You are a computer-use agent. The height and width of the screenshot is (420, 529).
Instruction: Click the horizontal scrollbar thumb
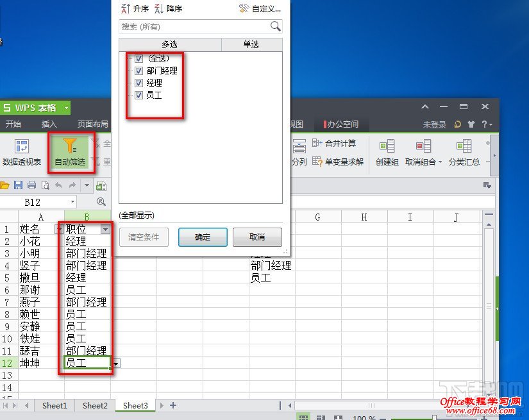click(371, 405)
